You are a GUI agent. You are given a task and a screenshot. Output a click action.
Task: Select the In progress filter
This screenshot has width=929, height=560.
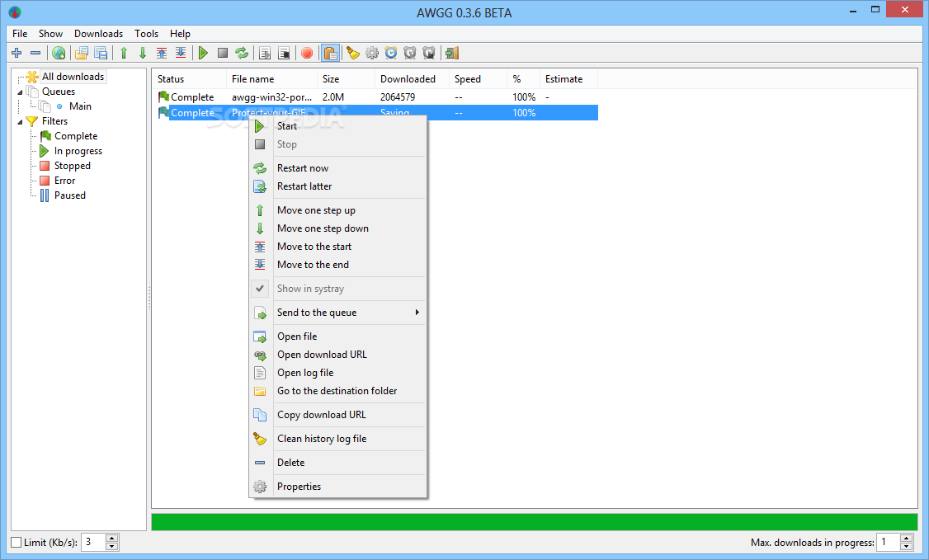78,151
